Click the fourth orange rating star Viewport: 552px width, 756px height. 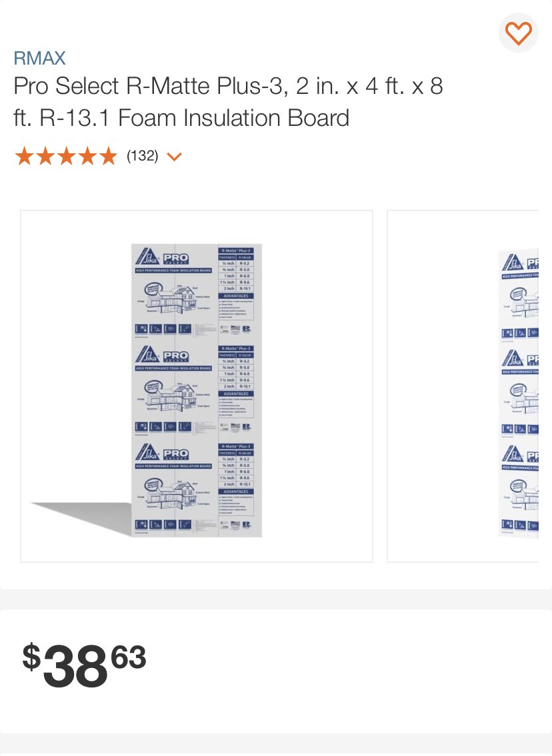[x=87, y=157]
